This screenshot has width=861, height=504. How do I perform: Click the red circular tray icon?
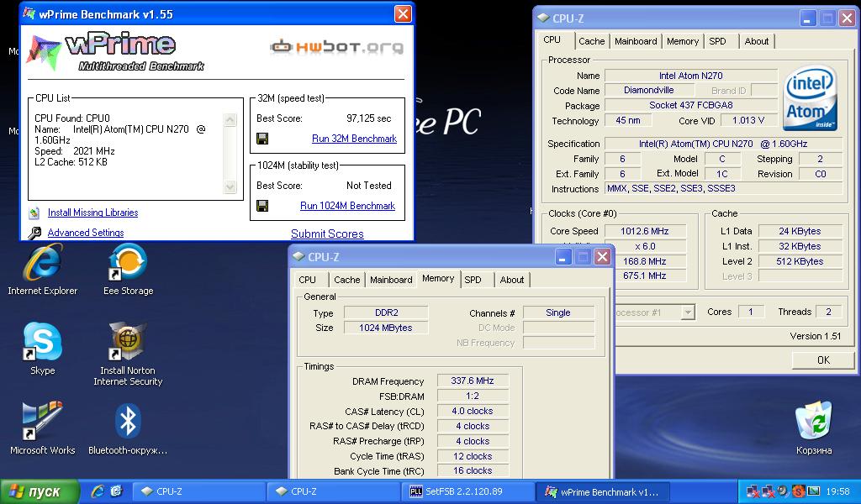pyautogui.click(x=799, y=491)
